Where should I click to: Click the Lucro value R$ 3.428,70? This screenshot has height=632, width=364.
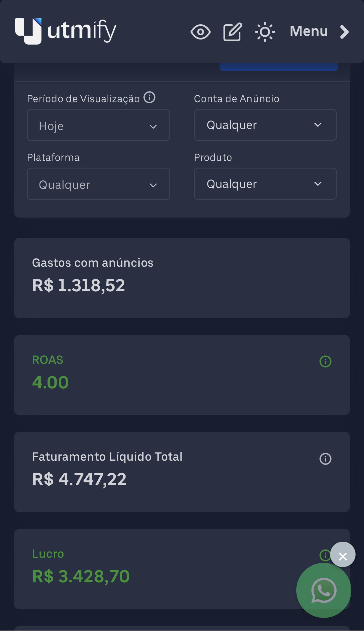(81, 576)
